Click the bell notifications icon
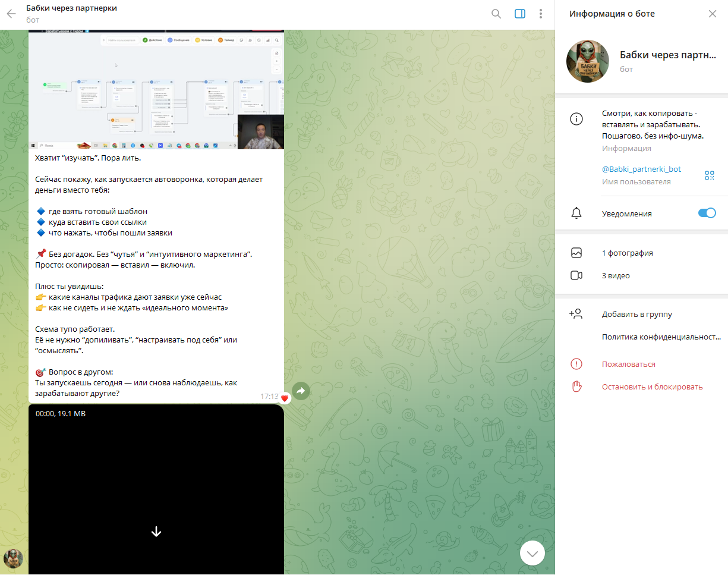Image resolution: width=728 pixels, height=575 pixels. [576, 213]
